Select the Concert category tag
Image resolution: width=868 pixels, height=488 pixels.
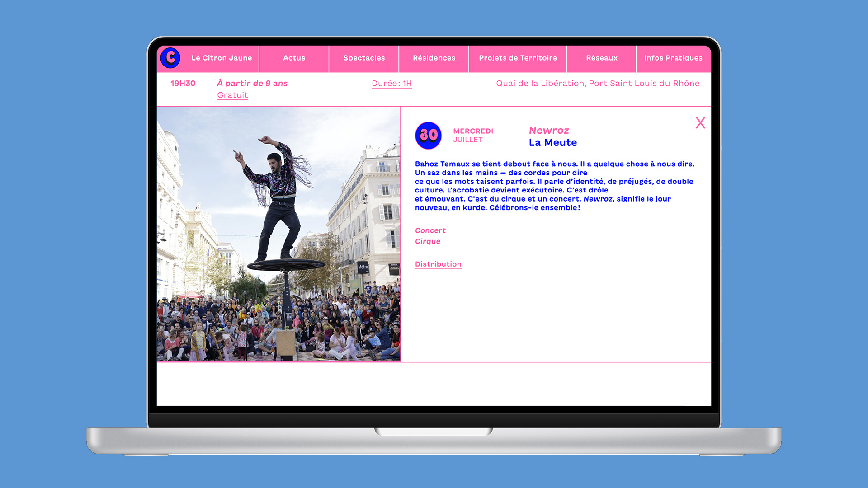(430, 230)
